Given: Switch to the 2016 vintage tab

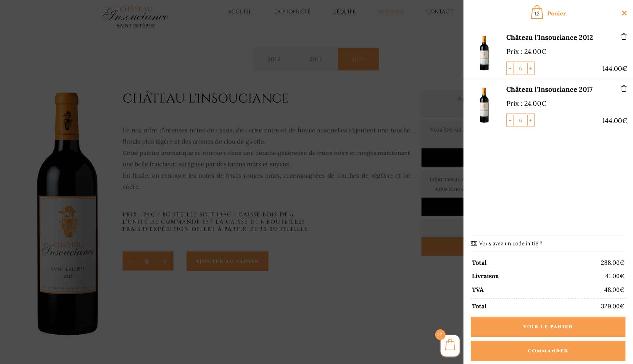Looking at the screenshot, I should pyautogui.click(x=316, y=59).
